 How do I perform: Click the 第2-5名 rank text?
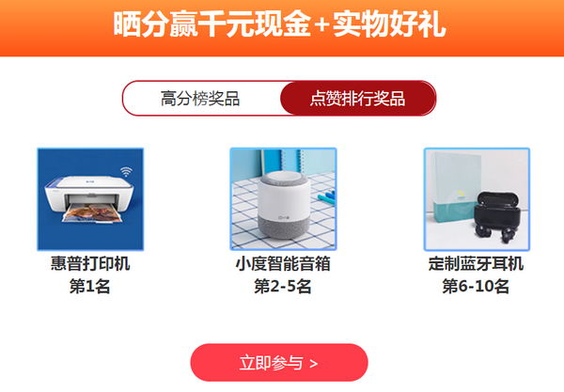[283, 287]
